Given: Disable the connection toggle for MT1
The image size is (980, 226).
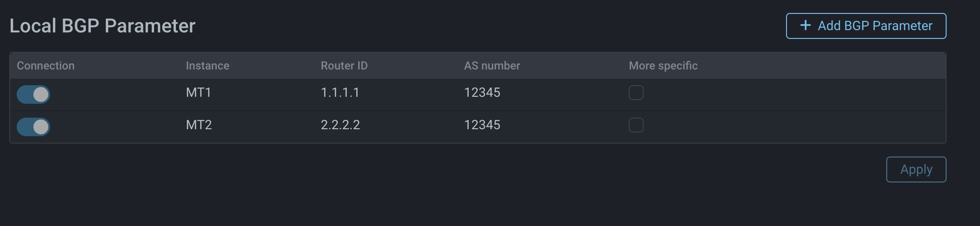Looking at the screenshot, I should pyautogui.click(x=33, y=94).
